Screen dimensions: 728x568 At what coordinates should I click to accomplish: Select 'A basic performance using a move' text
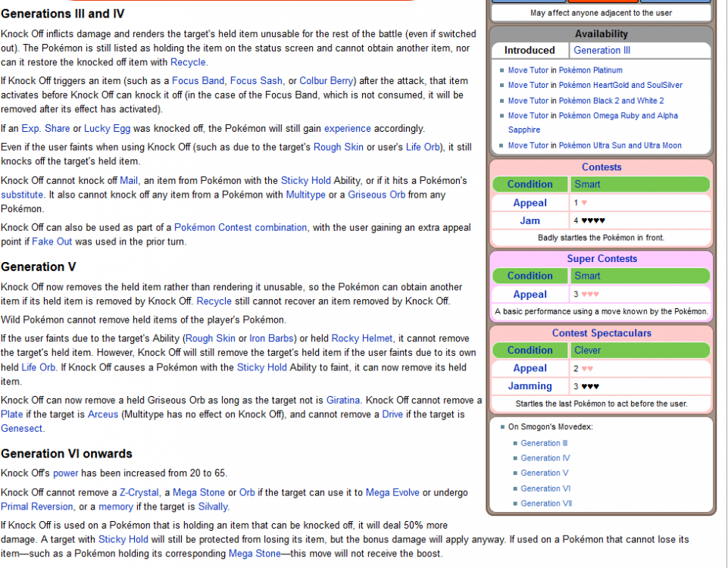[x=601, y=311]
